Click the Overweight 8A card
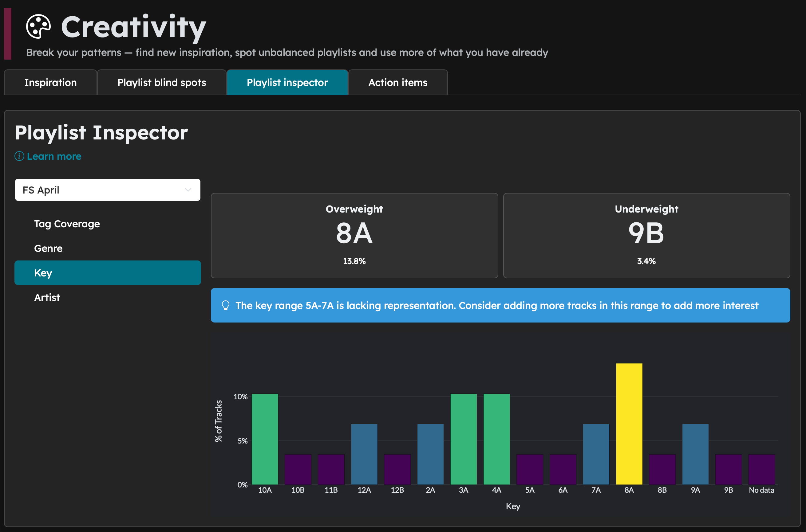Image resolution: width=806 pixels, height=532 pixels. 354,236
